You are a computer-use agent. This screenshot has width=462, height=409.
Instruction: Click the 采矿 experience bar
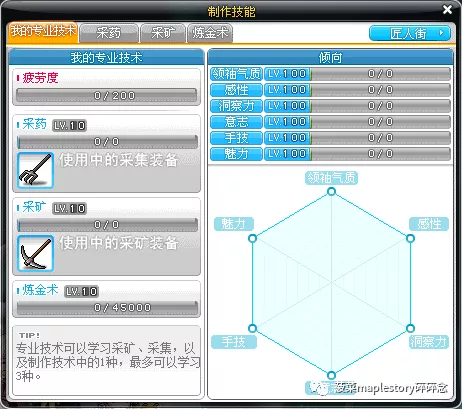point(107,225)
